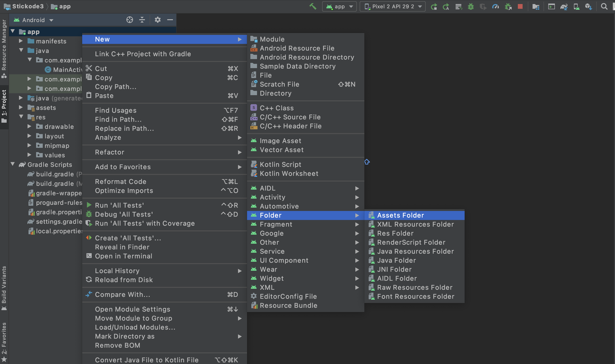Open the app run configuration dropdown
This screenshot has width=615, height=364.
tap(339, 6)
